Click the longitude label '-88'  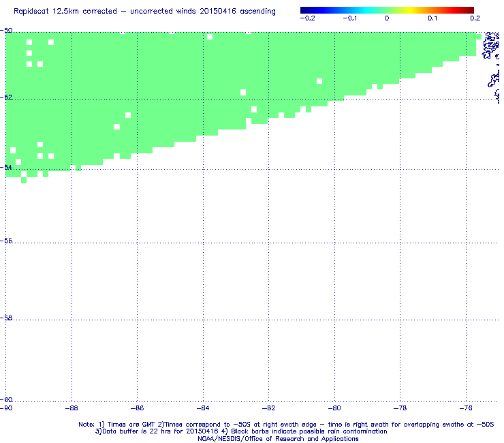click(x=72, y=408)
